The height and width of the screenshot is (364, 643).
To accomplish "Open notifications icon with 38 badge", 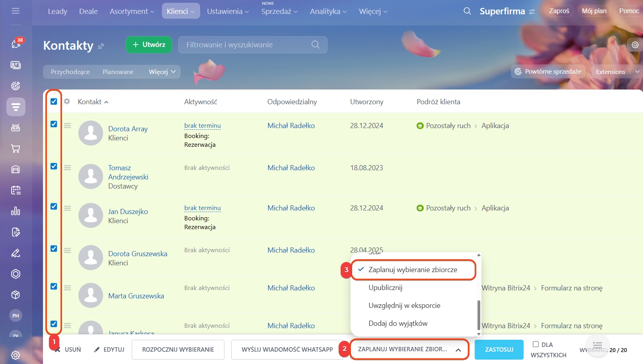I will pyautogui.click(x=16, y=44).
